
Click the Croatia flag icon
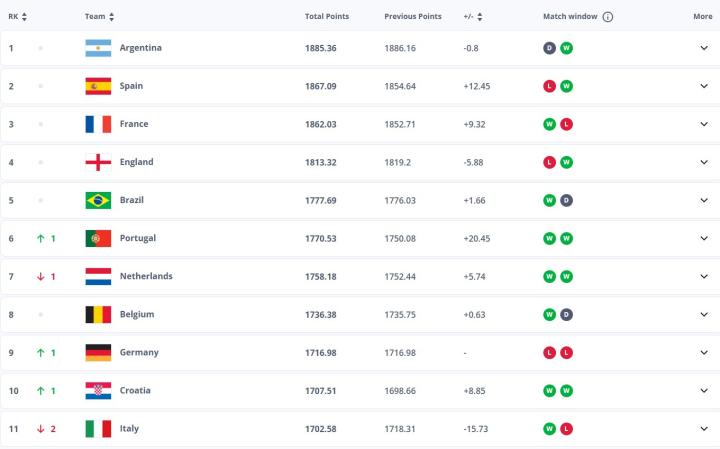[x=97, y=390]
